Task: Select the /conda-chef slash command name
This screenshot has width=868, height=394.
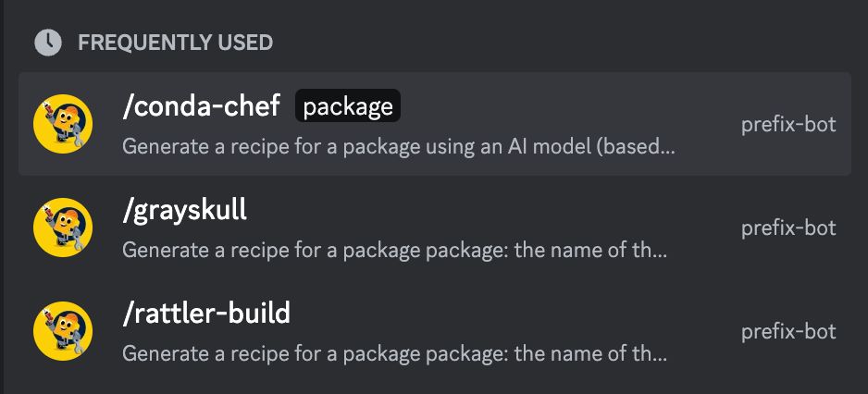Action: 202,105
